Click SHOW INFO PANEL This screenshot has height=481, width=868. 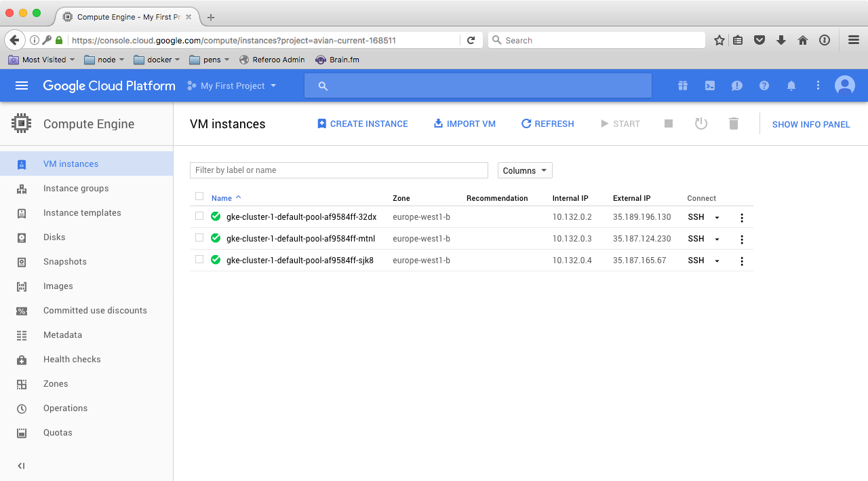(811, 124)
